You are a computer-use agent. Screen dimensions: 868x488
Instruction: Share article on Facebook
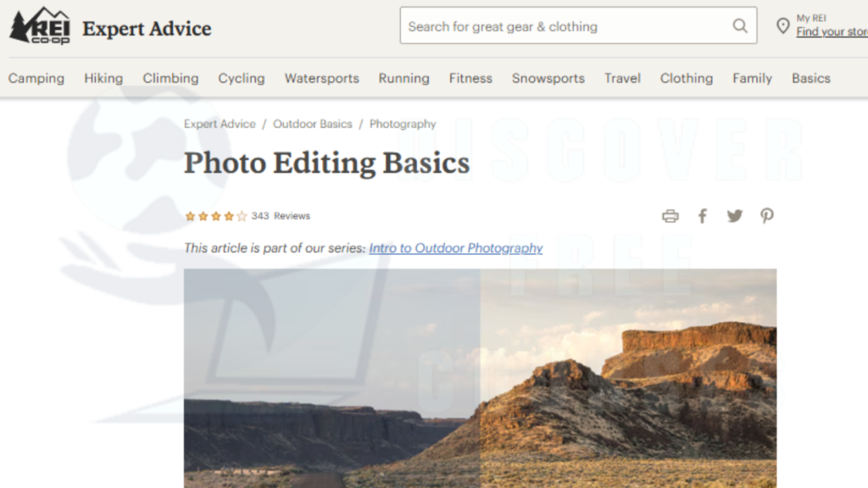click(703, 216)
